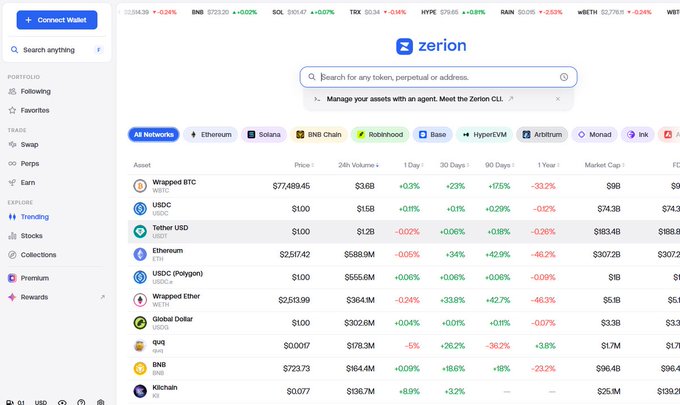Toggle balance visibility eye icon

[62, 402]
